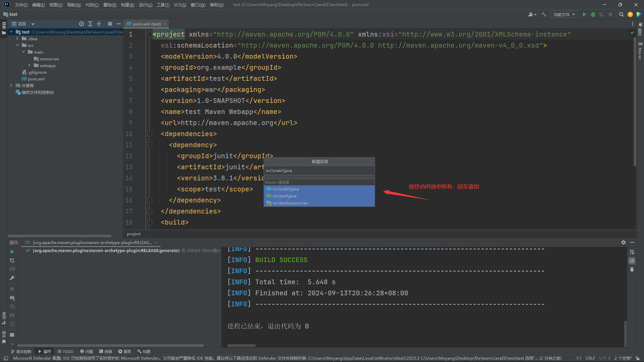This screenshot has height=362, width=644.
Task: Click the Services/服务 icon in bottom toolbar
Action: 126,351
